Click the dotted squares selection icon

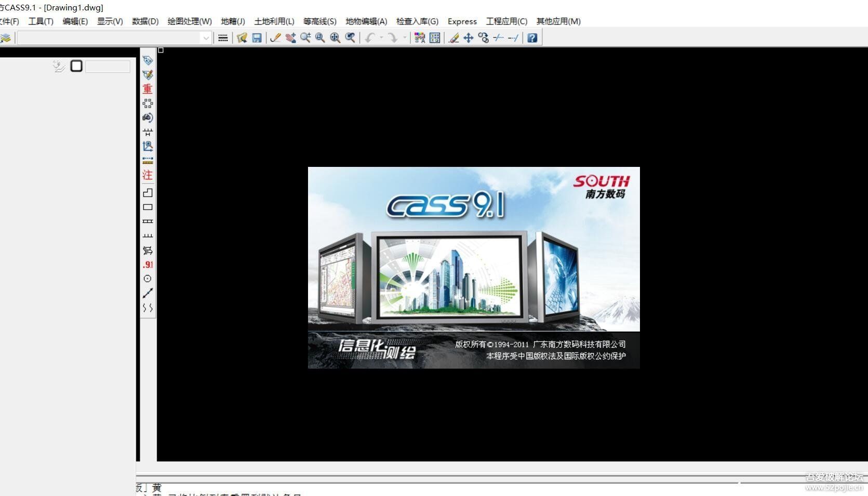coord(148,103)
